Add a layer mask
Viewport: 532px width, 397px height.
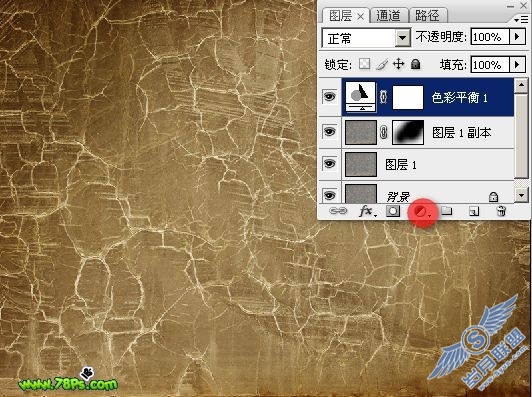click(393, 211)
